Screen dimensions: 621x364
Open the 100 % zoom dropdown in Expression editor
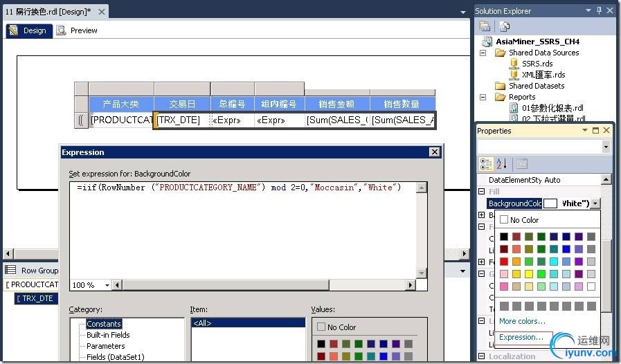pyautogui.click(x=107, y=285)
